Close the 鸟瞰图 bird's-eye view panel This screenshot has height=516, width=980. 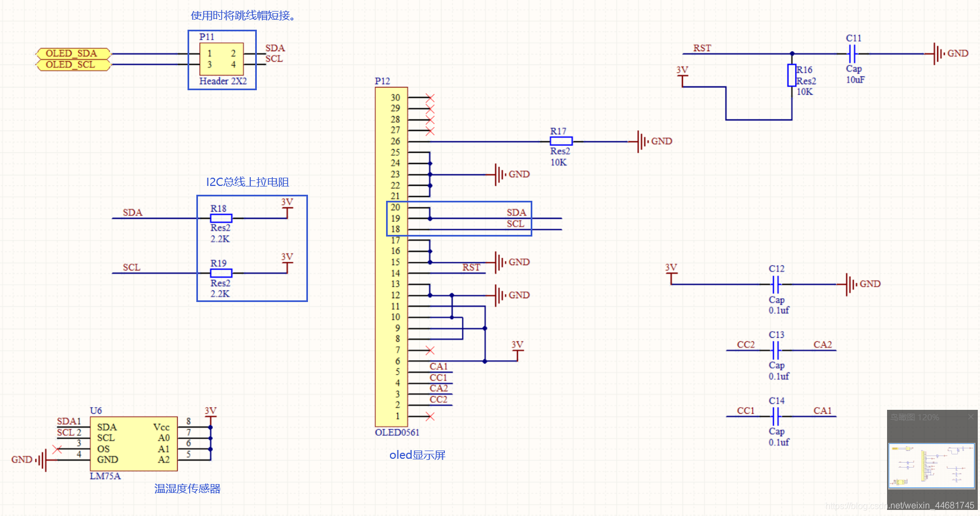971,418
